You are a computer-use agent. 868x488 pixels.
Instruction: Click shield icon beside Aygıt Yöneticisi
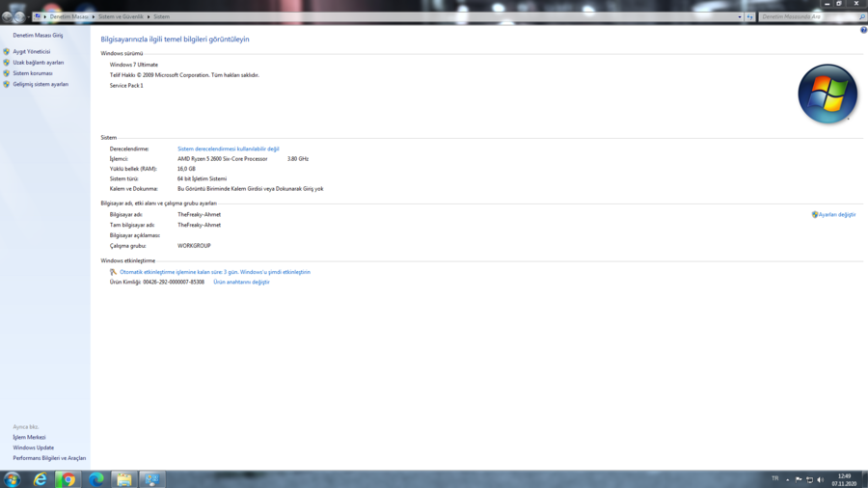tap(7, 51)
